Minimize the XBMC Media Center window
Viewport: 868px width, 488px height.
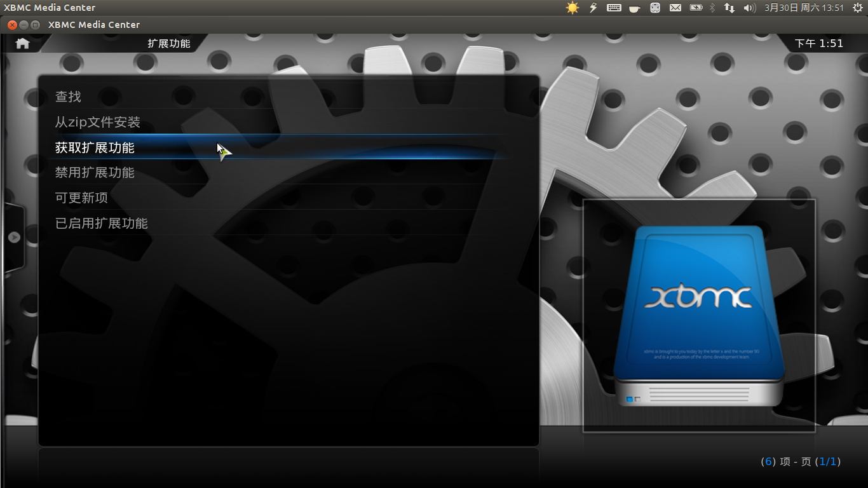point(24,25)
